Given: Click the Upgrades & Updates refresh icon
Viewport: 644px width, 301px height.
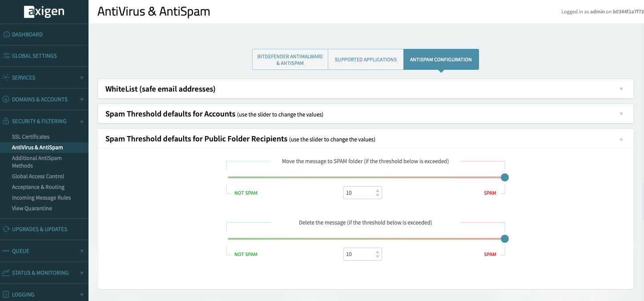Looking at the screenshot, I should (x=6, y=229).
